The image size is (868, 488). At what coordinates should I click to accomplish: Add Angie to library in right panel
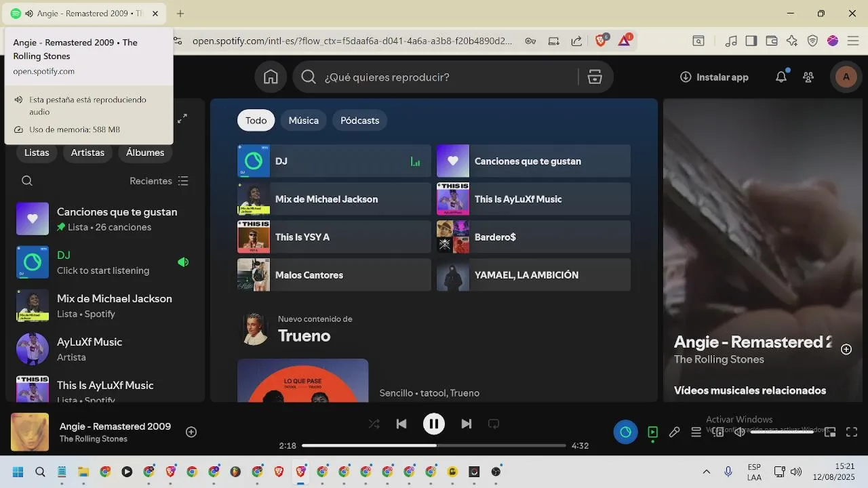846,349
